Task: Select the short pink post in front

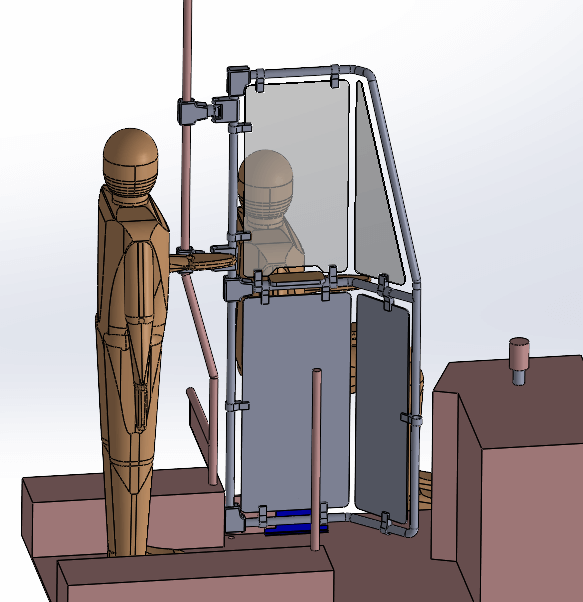Action: click(x=316, y=459)
